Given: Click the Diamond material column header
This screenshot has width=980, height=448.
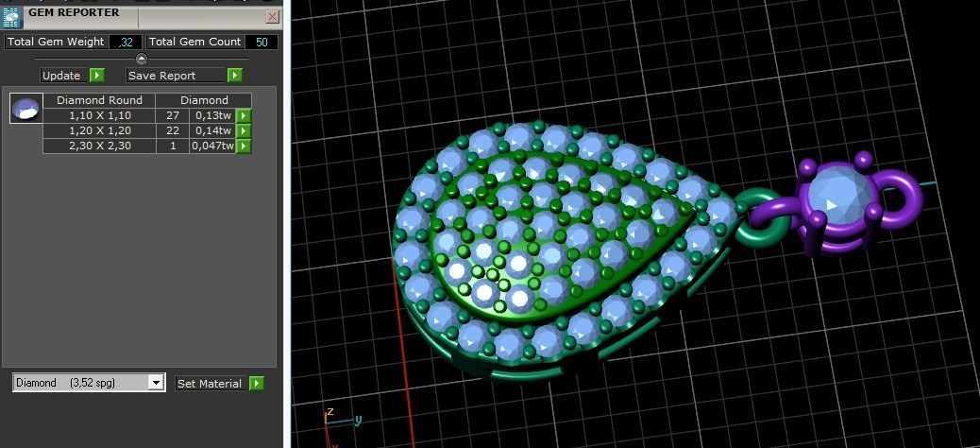Looking at the screenshot, I should 204,100.
